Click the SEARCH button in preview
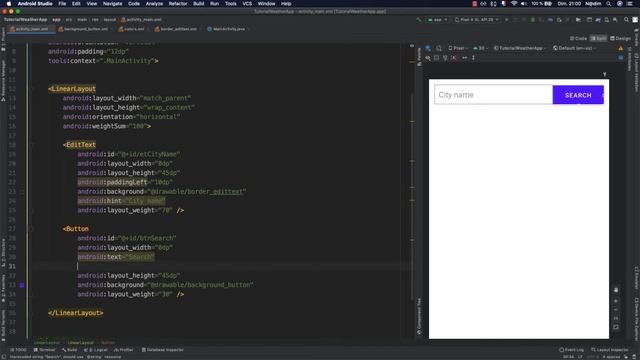The height and width of the screenshot is (360, 640). [x=578, y=95]
